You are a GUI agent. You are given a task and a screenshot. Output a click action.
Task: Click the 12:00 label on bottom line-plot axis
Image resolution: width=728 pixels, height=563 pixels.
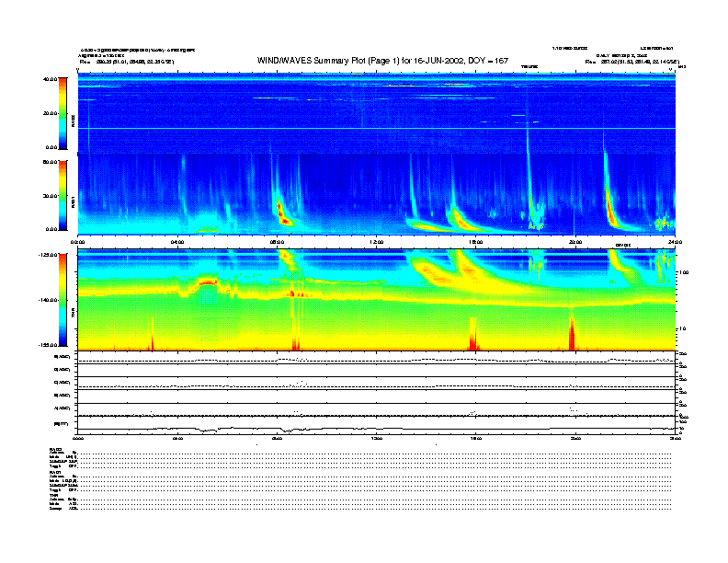(x=377, y=438)
